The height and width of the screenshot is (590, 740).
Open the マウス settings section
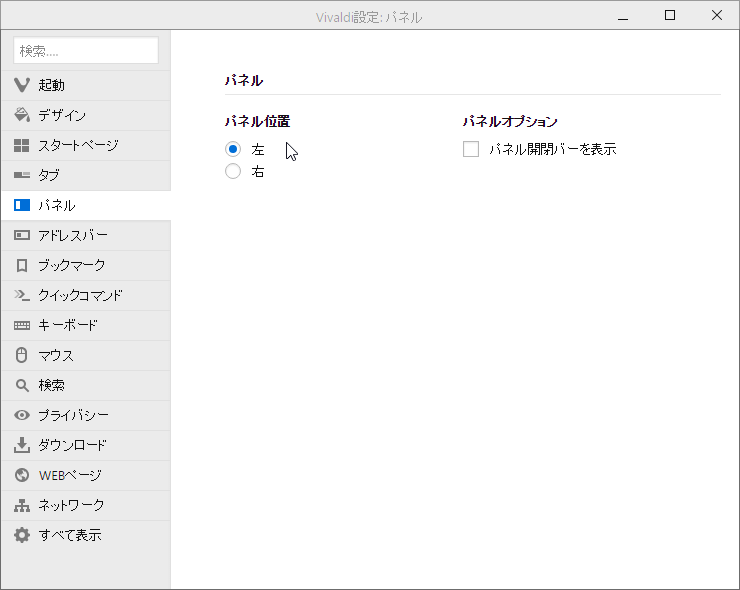click(86, 355)
